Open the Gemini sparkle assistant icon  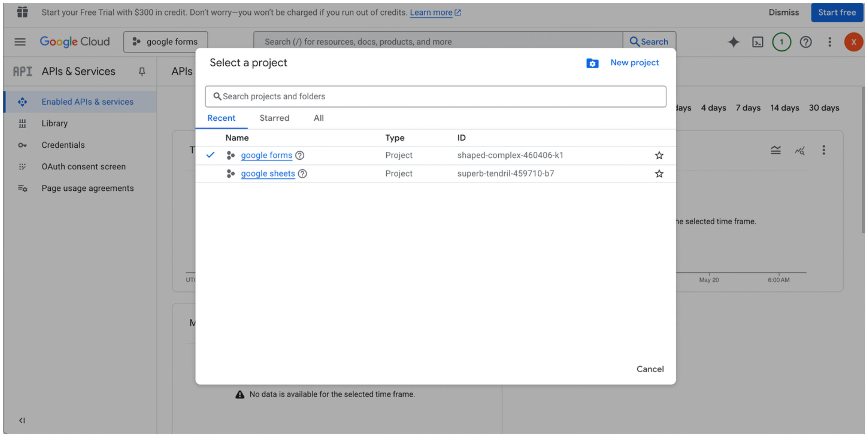click(x=733, y=42)
